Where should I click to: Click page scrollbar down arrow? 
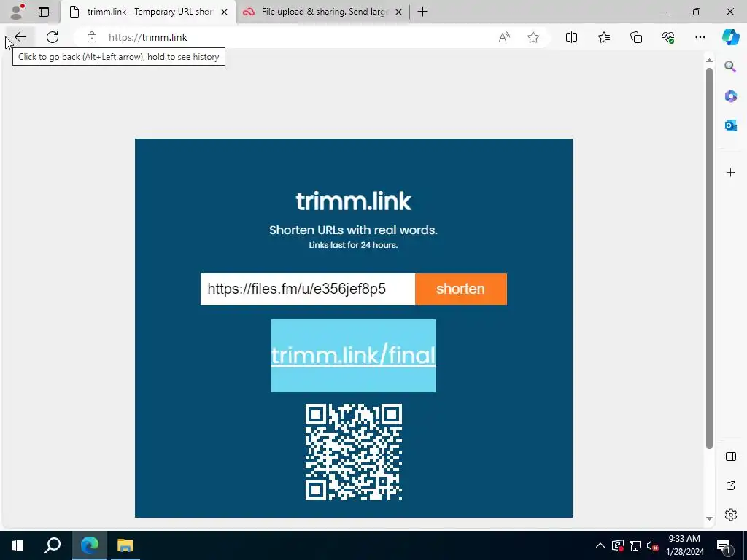tap(709, 518)
